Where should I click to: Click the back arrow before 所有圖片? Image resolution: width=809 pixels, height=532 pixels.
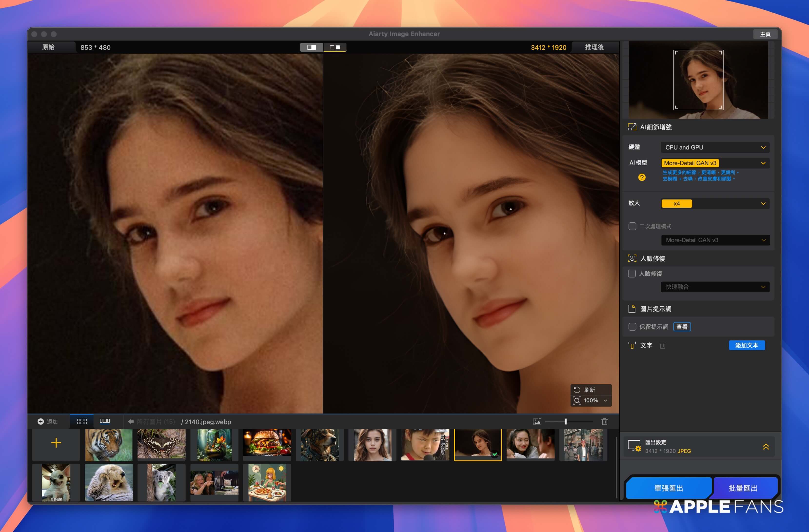[130, 422]
